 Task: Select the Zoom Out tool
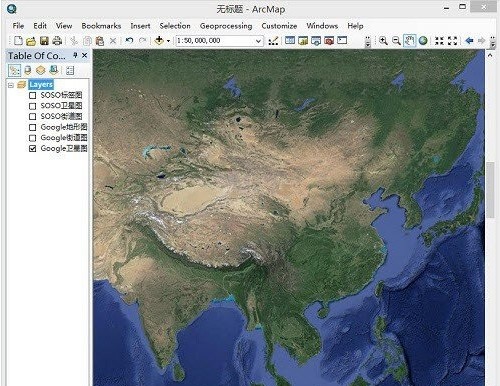(396, 41)
